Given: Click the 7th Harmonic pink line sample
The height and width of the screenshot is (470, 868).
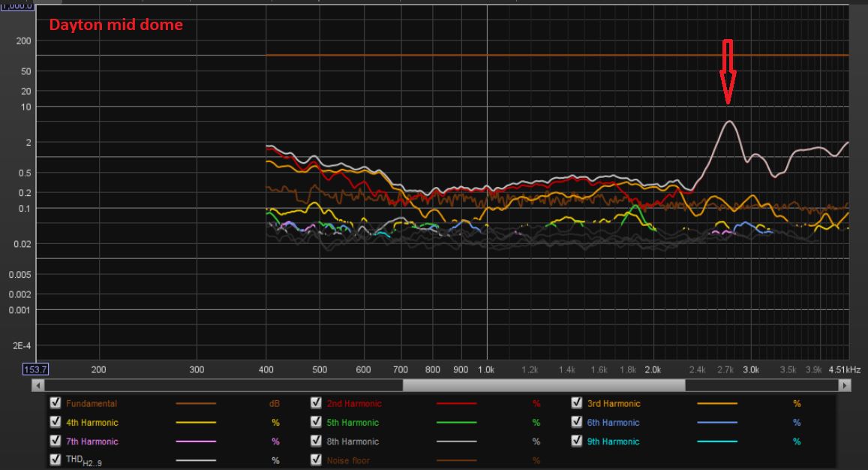Looking at the screenshot, I should coord(196,441).
